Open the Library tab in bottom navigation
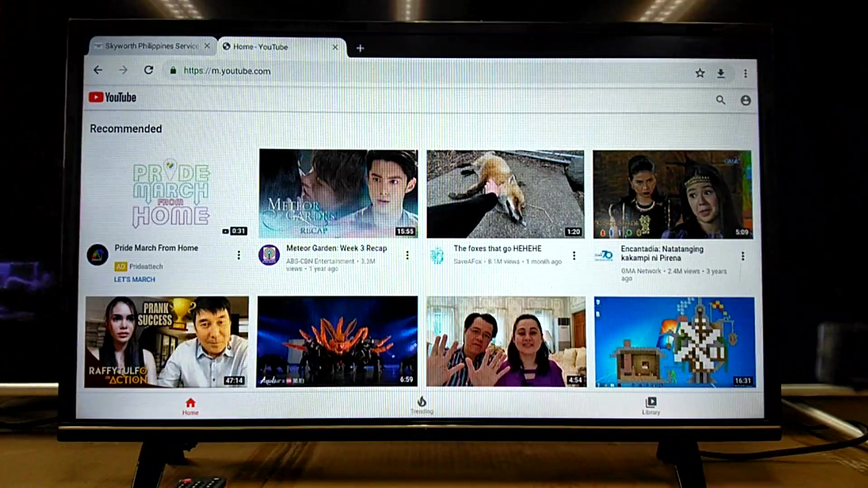868x488 pixels. coord(651,406)
